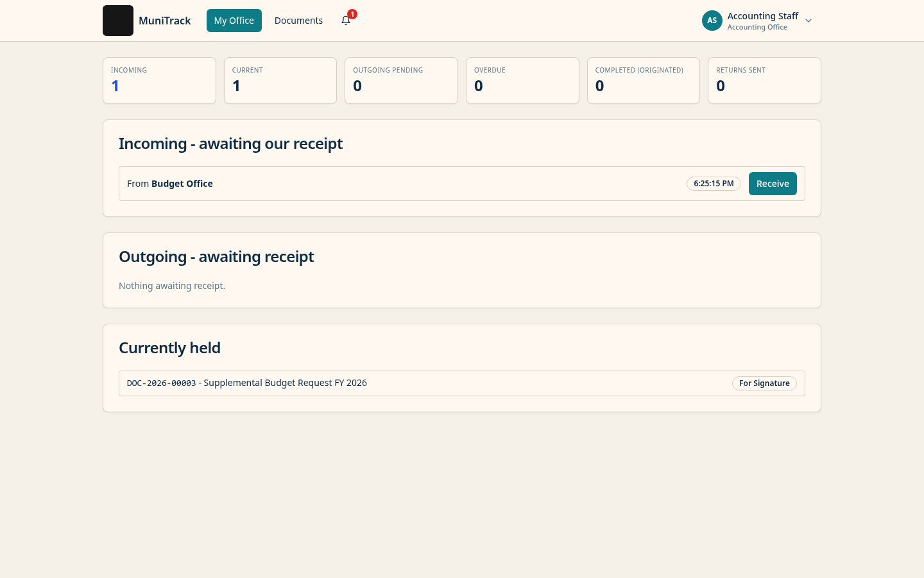Open the Completed (Originated) stat card
Viewport: 924px width, 578px height.
(x=644, y=80)
